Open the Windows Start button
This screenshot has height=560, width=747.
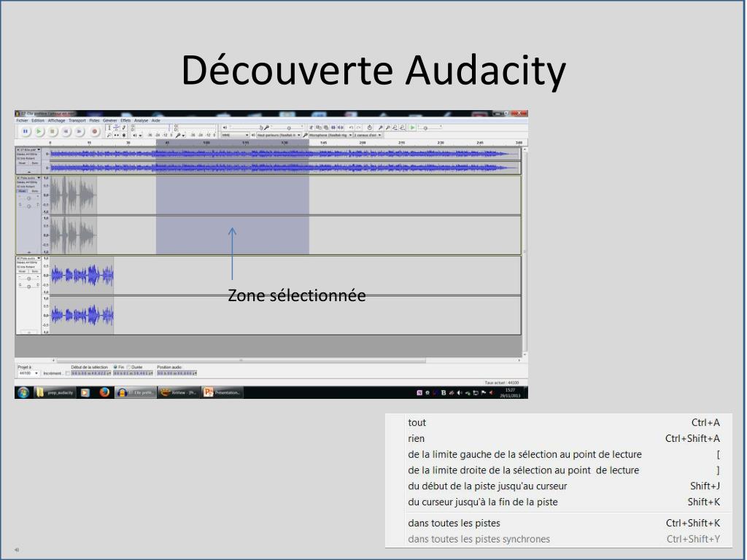pyautogui.click(x=23, y=392)
